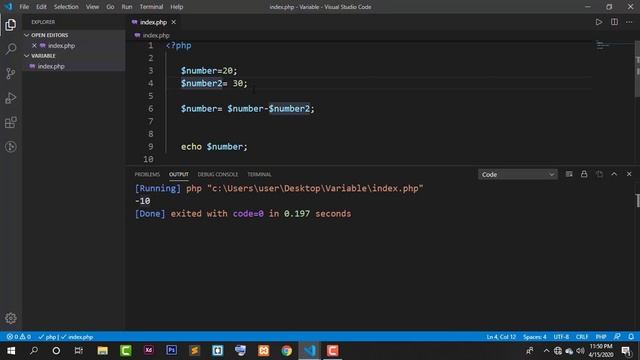
Task: Click index.php in editor breadcrumb
Action: coord(156,36)
